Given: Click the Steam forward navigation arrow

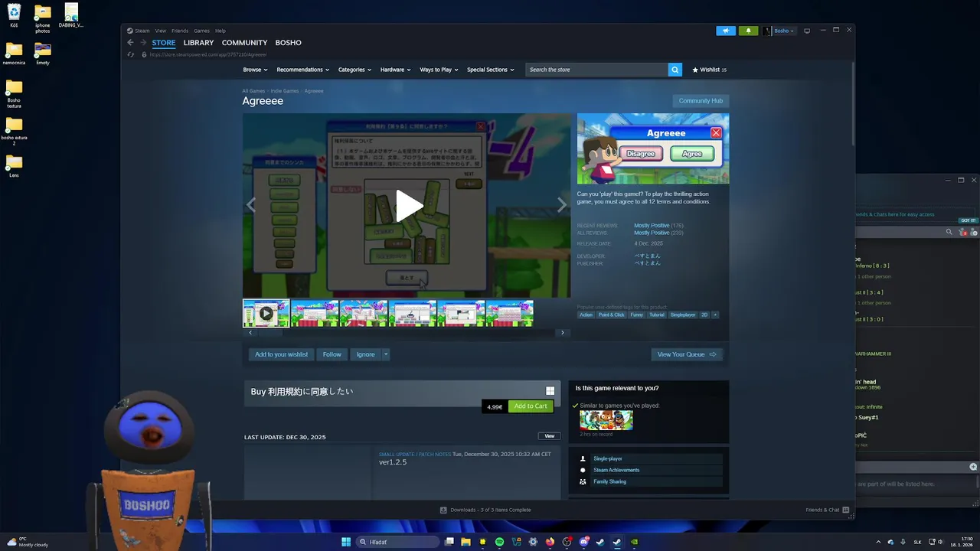Looking at the screenshot, I should coord(142,43).
